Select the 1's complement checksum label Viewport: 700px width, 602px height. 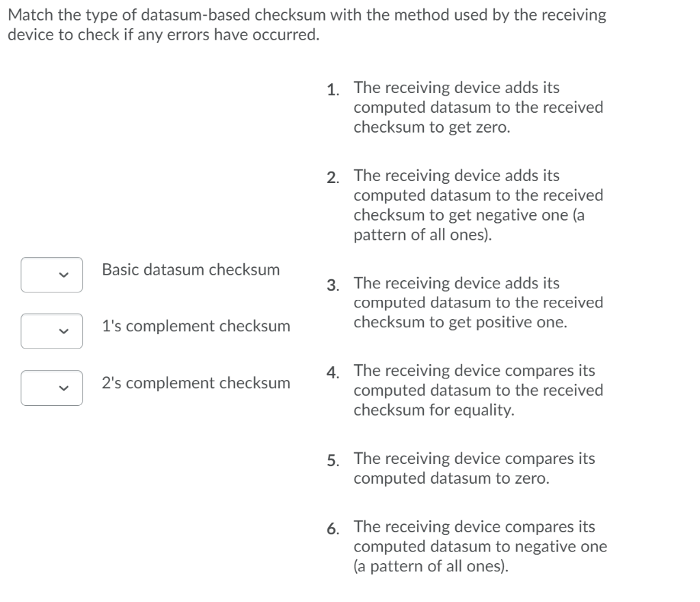tap(196, 326)
